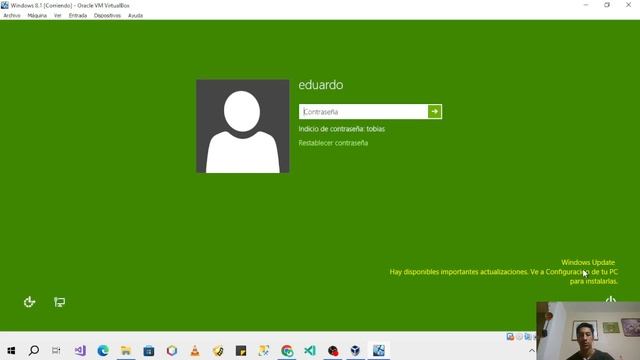Select the running Windows 8.1 VM taskbar icon
The width and height of the screenshot is (640, 360).
[x=379, y=350]
